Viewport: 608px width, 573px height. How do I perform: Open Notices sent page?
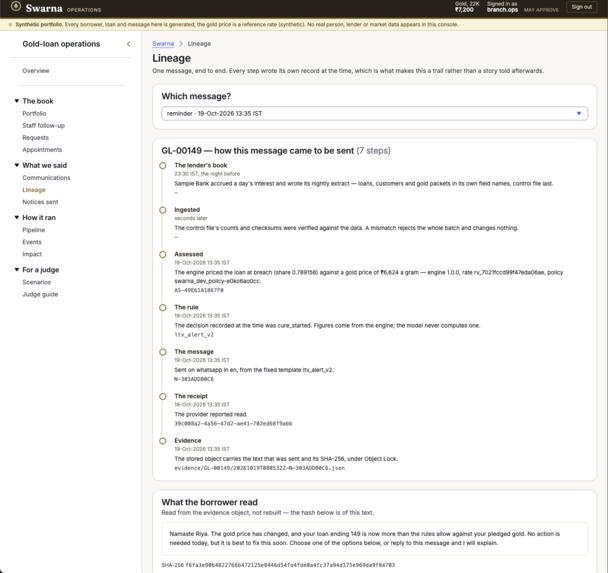point(40,202)
